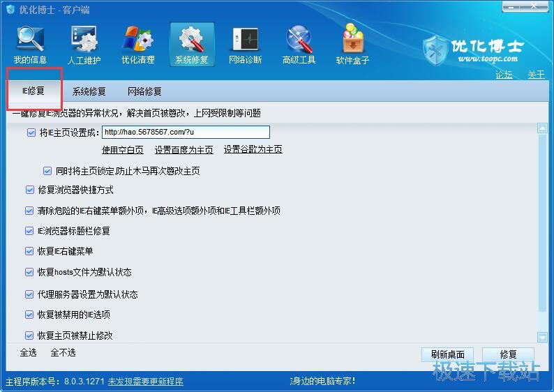Click the vertical scrollbar thumb
The height and width of the screenshot is (392, 554).
click(542, 223)
